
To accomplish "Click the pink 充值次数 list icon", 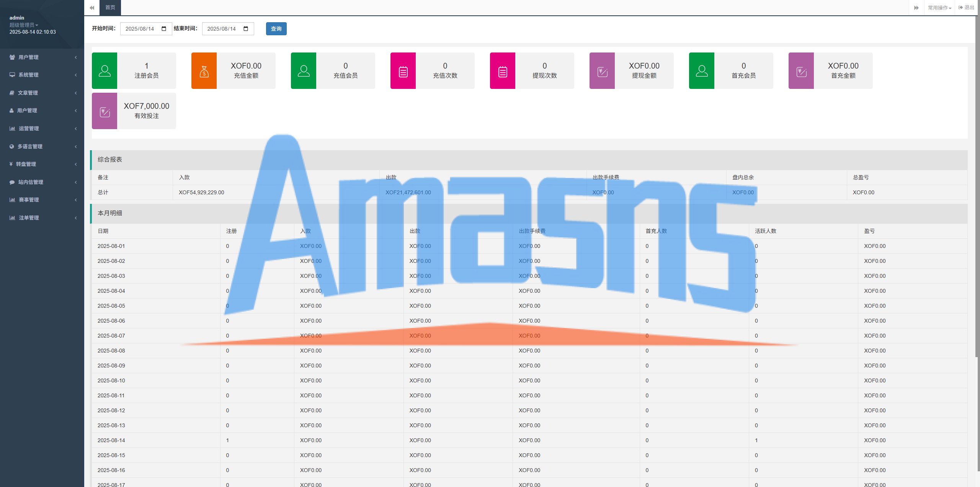I will pyautogui.click(x=403, y=71).
